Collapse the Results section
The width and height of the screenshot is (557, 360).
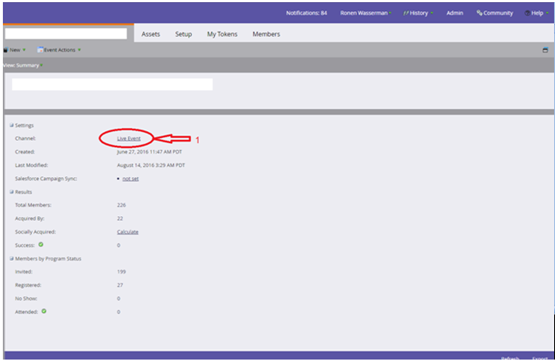click(x=11, y=192)
